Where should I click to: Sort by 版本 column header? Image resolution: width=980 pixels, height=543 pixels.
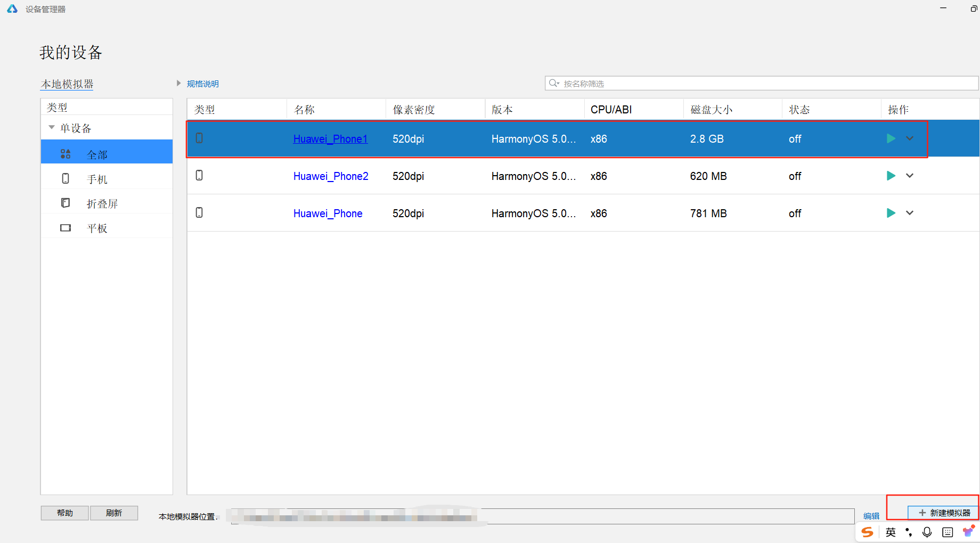[x=534, y=109]
